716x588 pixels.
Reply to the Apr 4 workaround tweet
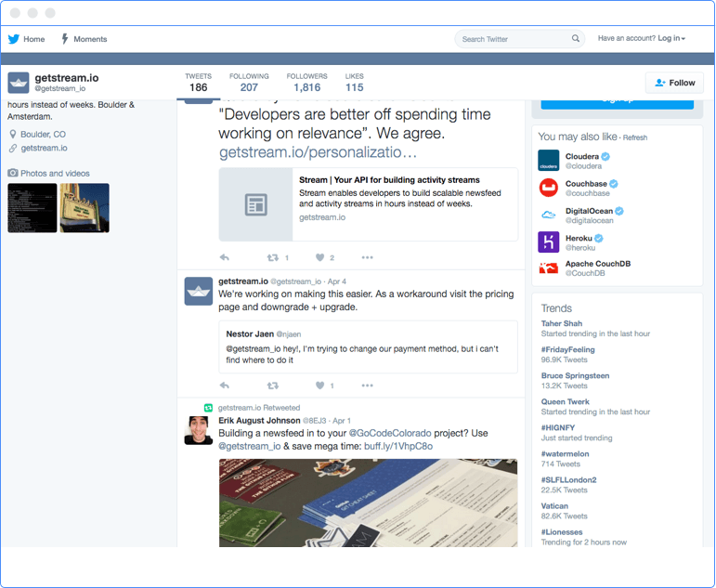tap(224, 385)
